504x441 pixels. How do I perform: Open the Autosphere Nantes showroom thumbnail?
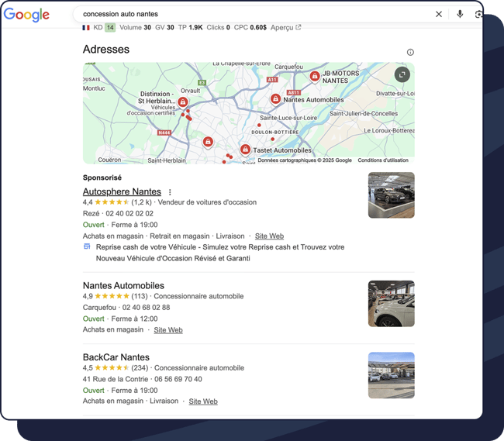[x=391, y=195]
